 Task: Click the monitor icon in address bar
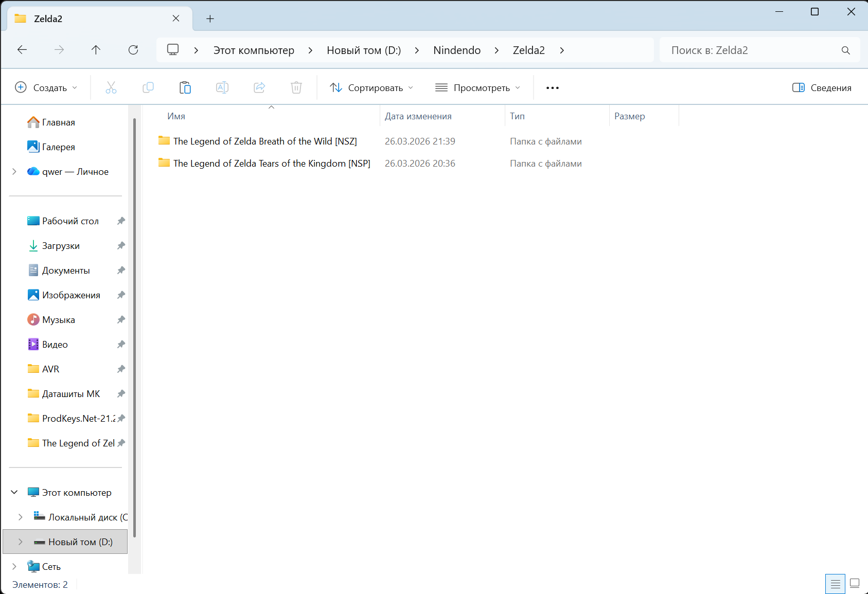[x=173, y=50]
